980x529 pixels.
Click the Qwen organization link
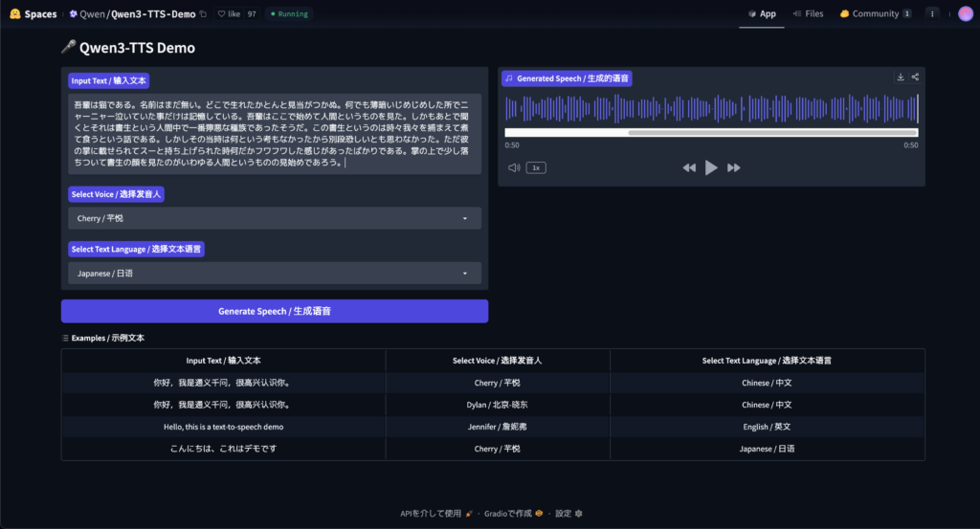[92, 13]
